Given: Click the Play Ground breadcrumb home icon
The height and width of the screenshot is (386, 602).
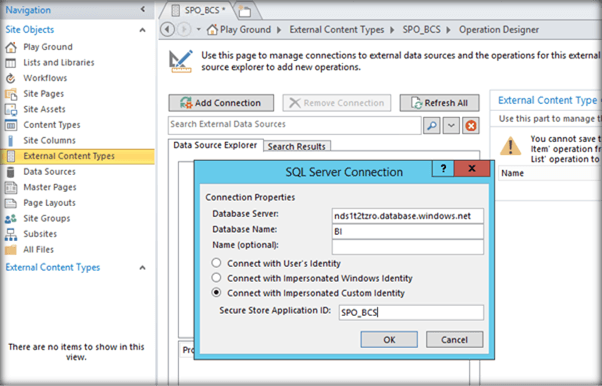Looking at the screenshot, I should tap(212, 30).
